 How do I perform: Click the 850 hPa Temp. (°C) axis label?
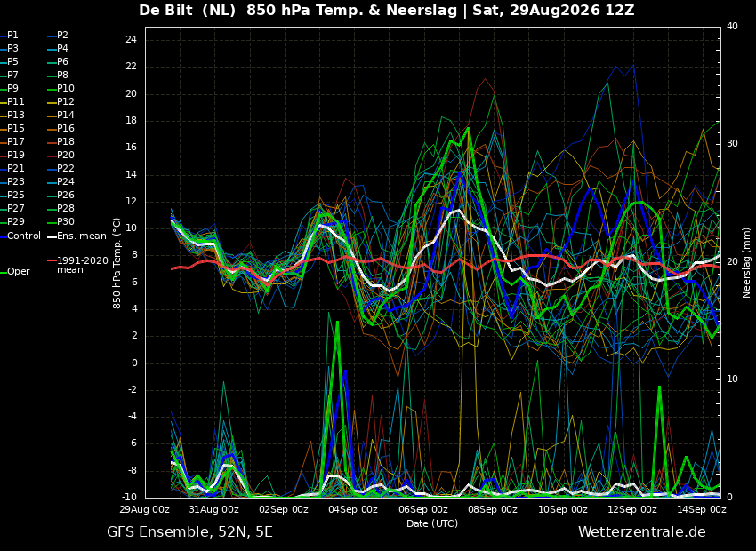click(117, 263)
